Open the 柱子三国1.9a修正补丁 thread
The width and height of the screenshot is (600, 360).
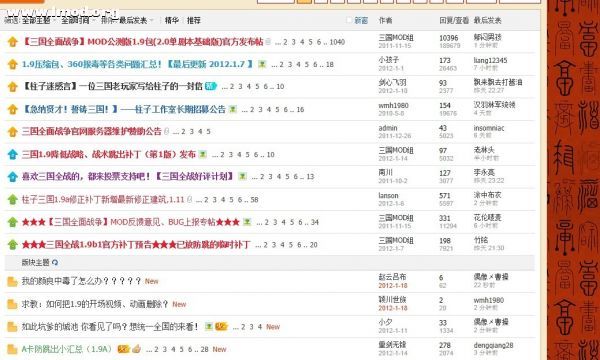[103, 199]
